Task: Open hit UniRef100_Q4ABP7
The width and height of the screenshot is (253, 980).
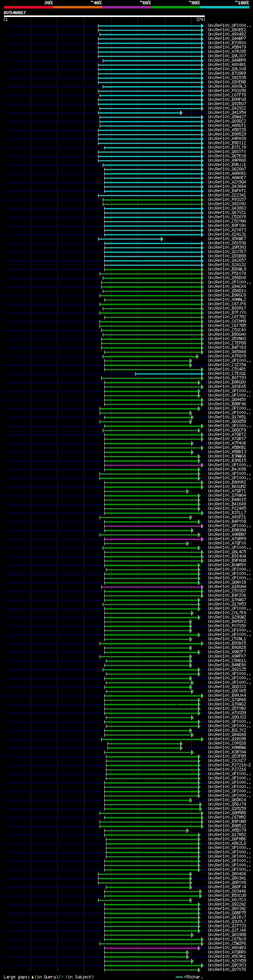Action: pyautogui.click(x=227, y=38)
